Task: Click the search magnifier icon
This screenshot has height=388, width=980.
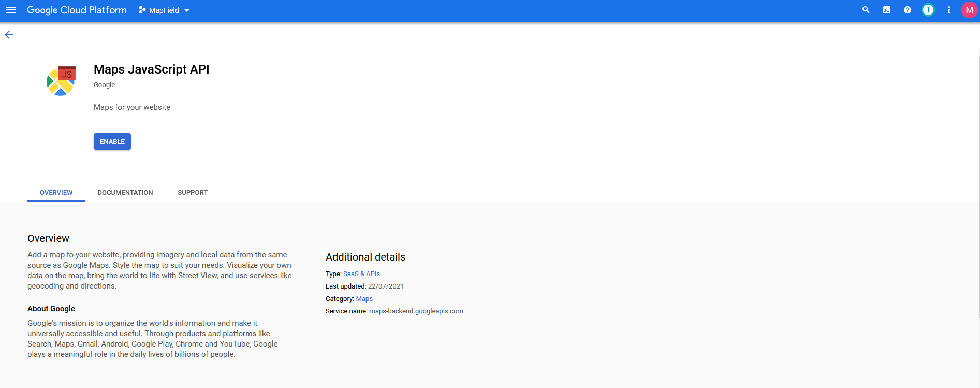Action: pyautogui.click(x=866, y=10)
